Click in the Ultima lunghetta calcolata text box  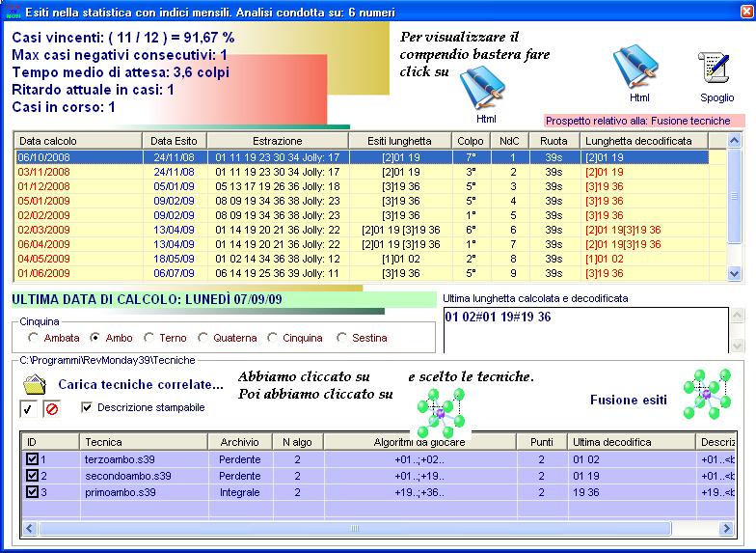click(586, 330)
